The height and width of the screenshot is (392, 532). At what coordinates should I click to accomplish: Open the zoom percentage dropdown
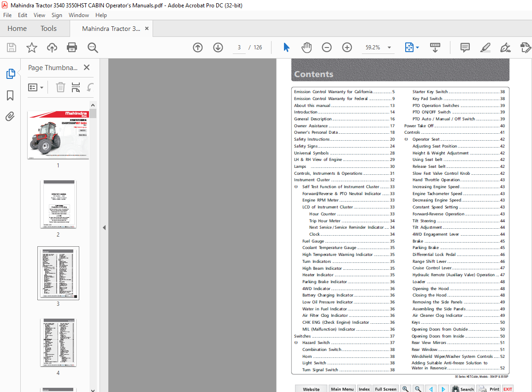[389, 48]
